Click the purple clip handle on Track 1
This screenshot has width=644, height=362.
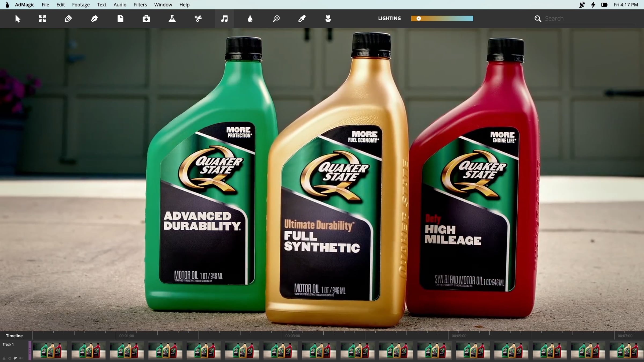pyautogui.click(x=30, y=351)
